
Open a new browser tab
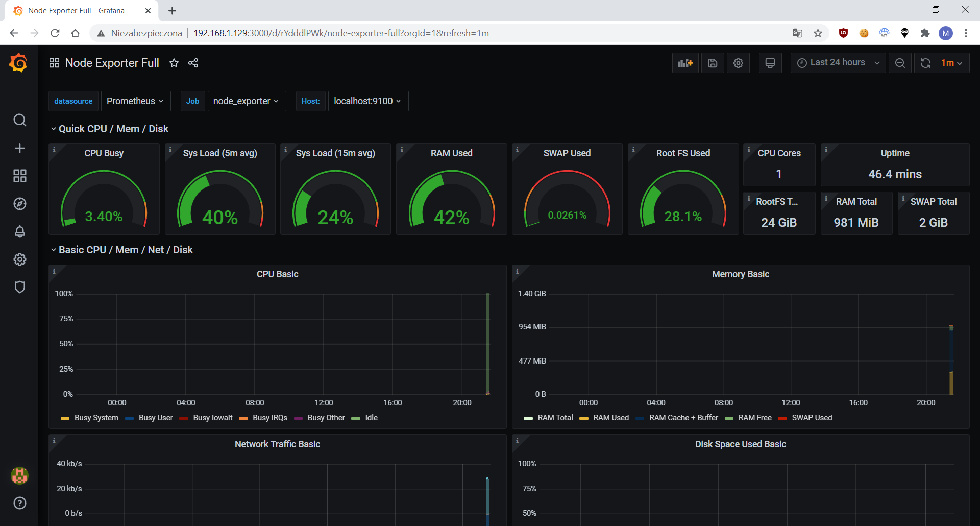click(x=172, y=11)
